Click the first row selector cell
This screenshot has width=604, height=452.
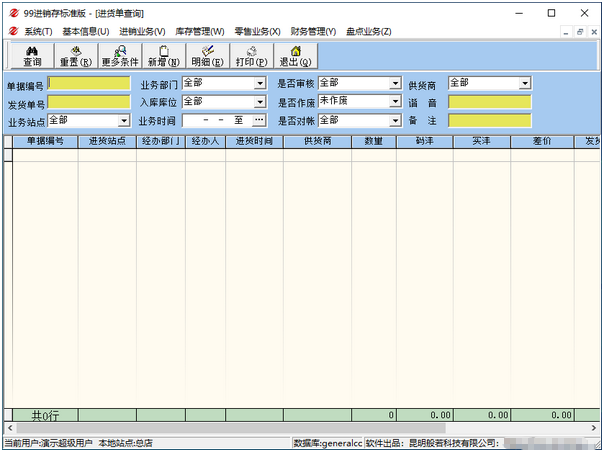click(x=8, y=155)
